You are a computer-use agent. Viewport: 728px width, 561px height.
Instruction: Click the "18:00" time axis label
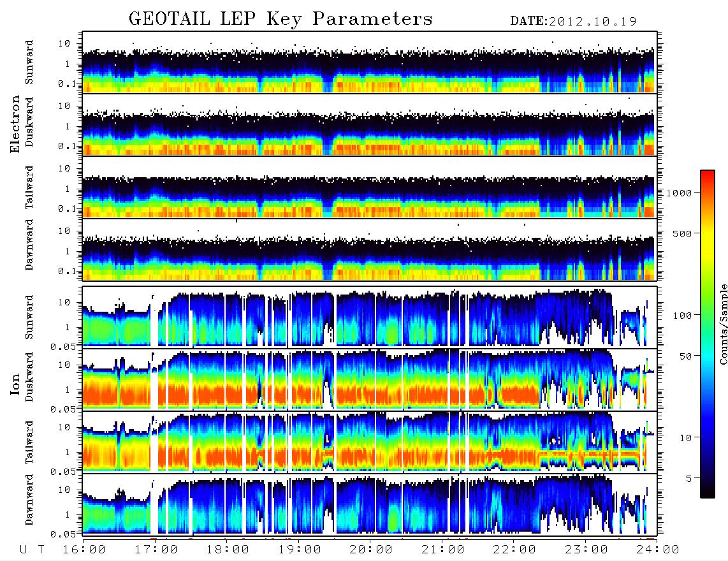pos(228,550)
